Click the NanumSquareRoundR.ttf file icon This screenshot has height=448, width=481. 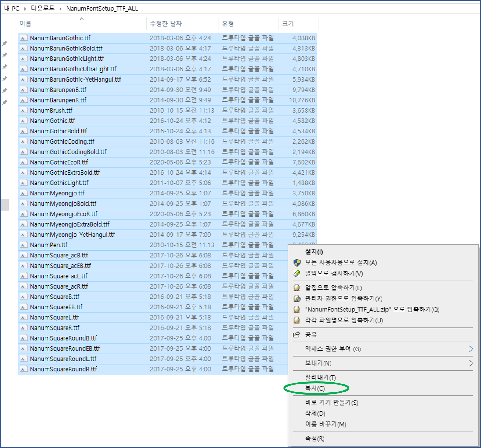tap(24, 369)
